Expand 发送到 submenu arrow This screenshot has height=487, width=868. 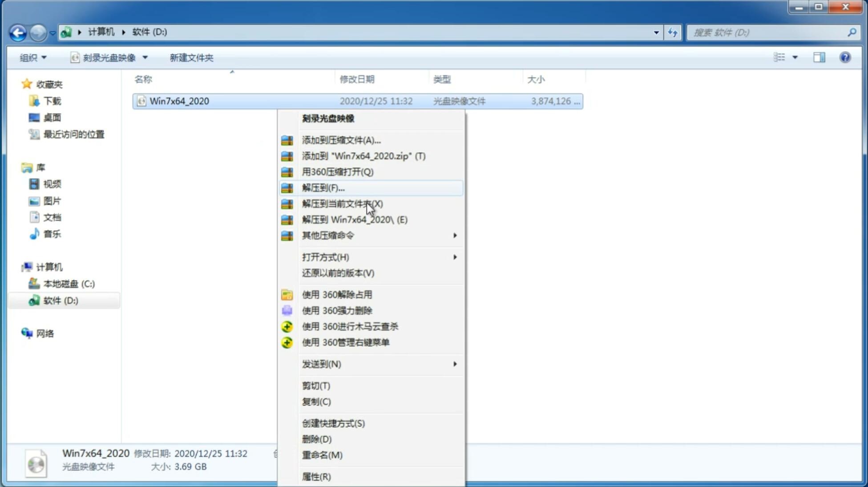tap(454, 364)
